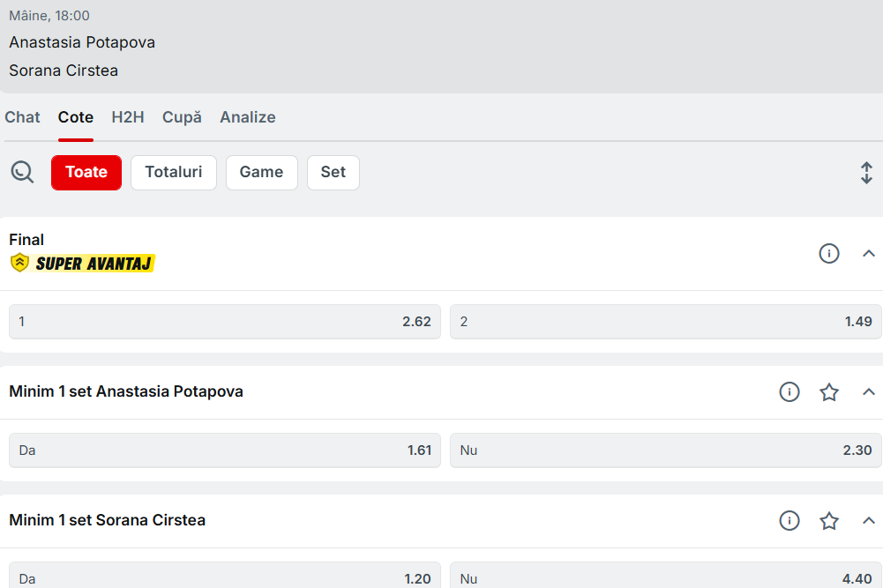Open the market search with the magnifier icon
The width and height of the screenshot is (883, 588).
(22, 172)
